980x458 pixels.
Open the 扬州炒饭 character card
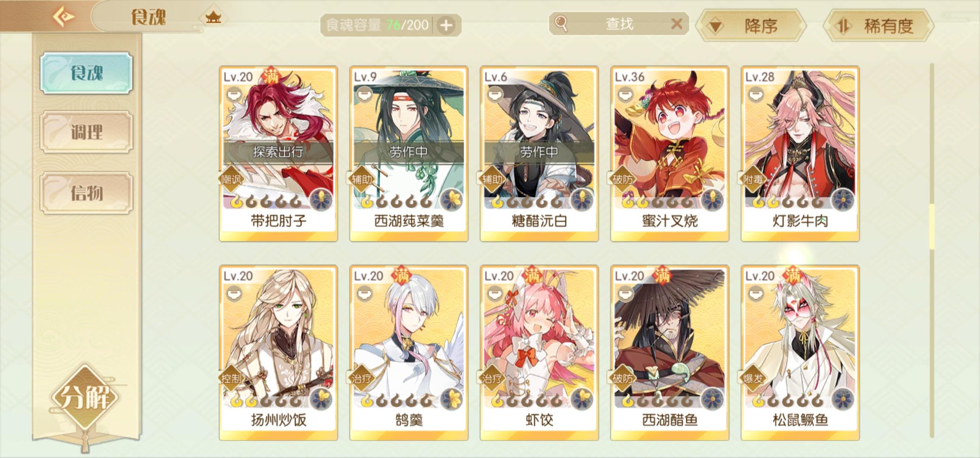coord(278,353)
